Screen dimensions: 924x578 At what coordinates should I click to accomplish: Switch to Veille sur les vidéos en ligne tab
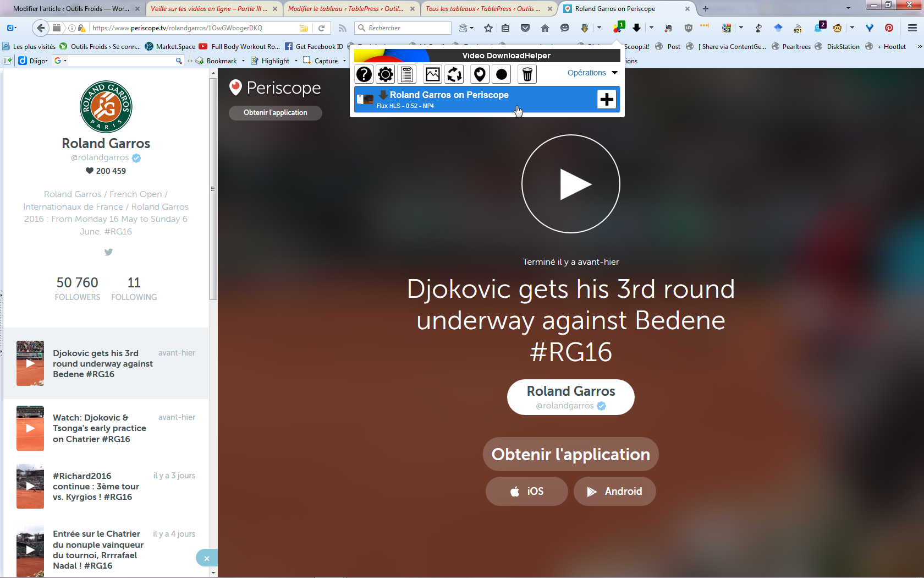click(210, 9)
